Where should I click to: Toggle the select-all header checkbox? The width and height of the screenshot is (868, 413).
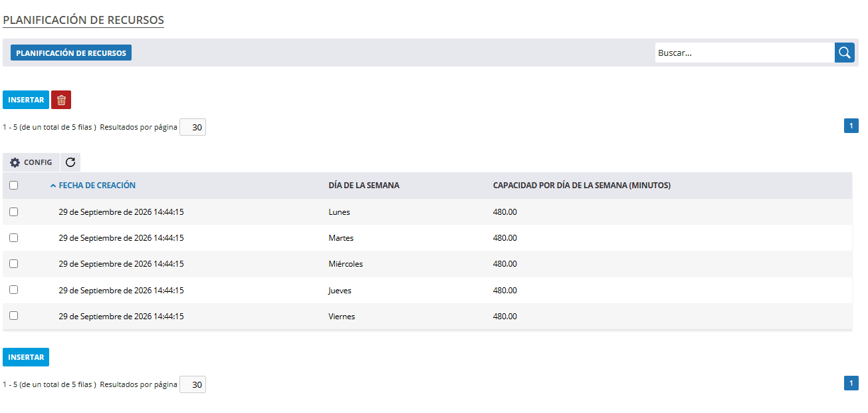pyautogui.click(x=13, y=186)
